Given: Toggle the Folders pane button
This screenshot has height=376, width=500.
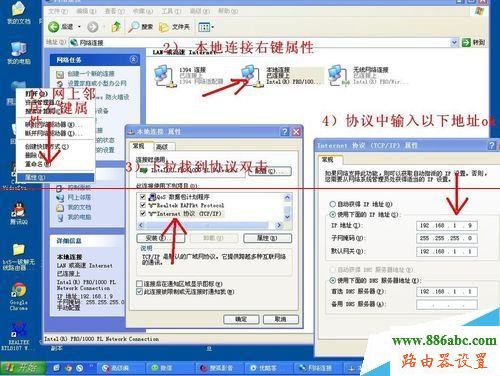Looking at the screenshot, I should (174, 27).
